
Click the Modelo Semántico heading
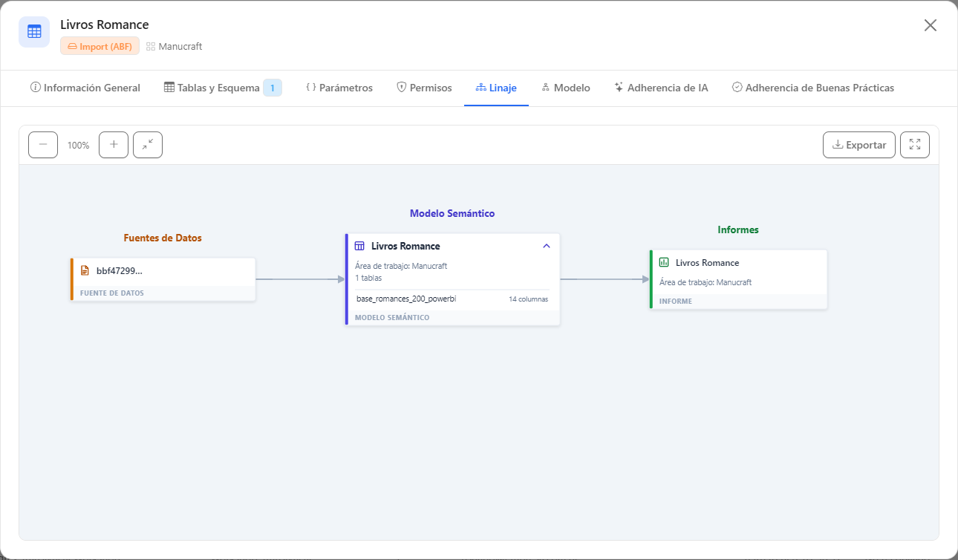click(452, 214)
